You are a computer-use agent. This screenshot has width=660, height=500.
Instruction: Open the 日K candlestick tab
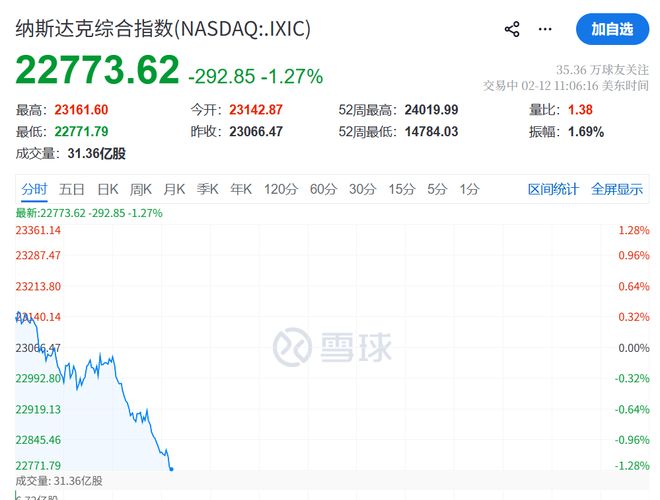[108, 189]
